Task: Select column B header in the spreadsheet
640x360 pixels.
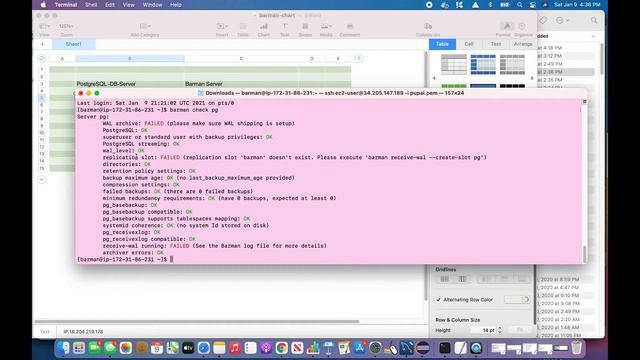Action: point(130,59)
